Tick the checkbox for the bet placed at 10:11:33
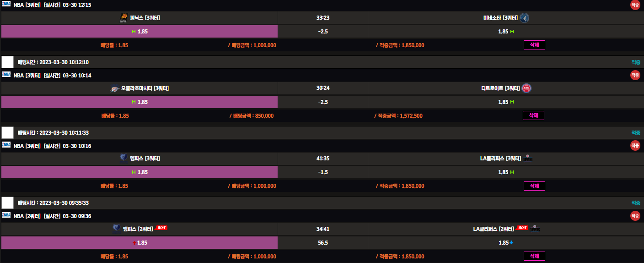 pos(8,133)
